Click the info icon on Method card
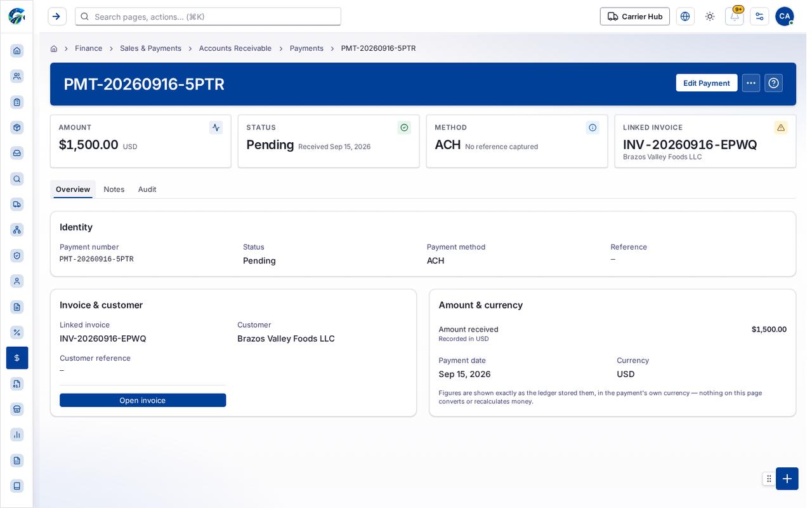The height and width of the screenshot is (508, 812). pyautogui.click(x=593, y=128)
